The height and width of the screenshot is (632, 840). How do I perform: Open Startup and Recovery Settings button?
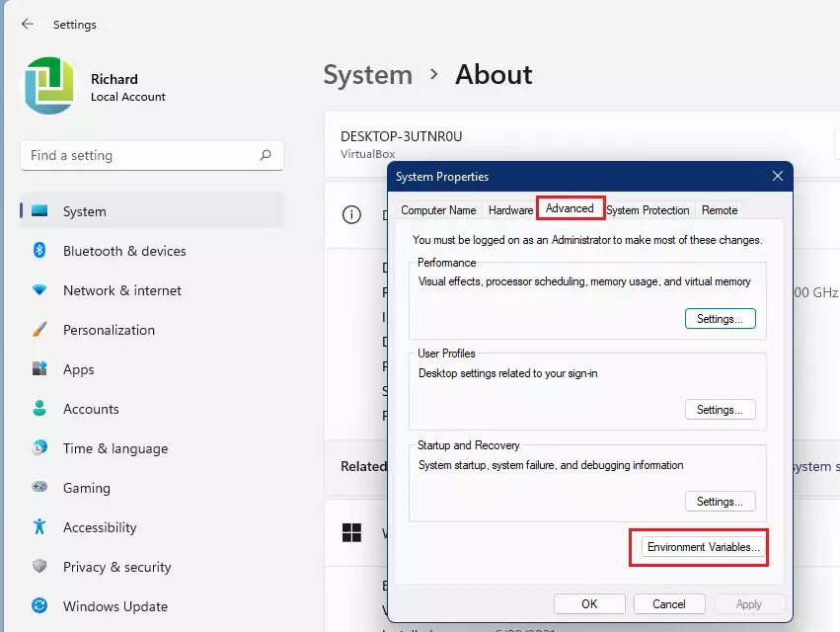tap(720, 502)
